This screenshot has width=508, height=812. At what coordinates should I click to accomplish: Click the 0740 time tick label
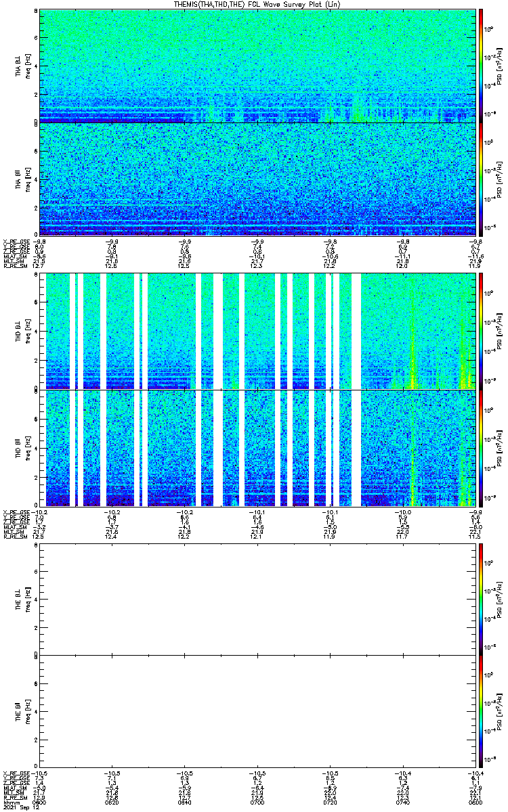[403, 802]
